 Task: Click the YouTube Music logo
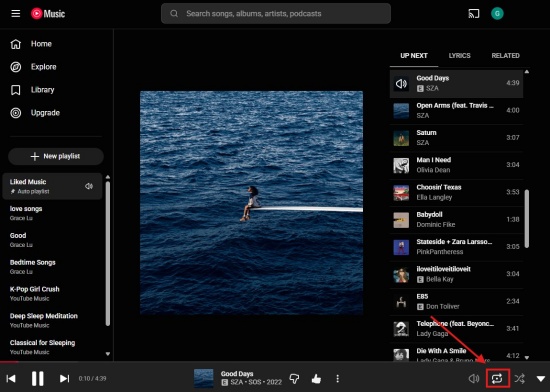click(48, 14)
